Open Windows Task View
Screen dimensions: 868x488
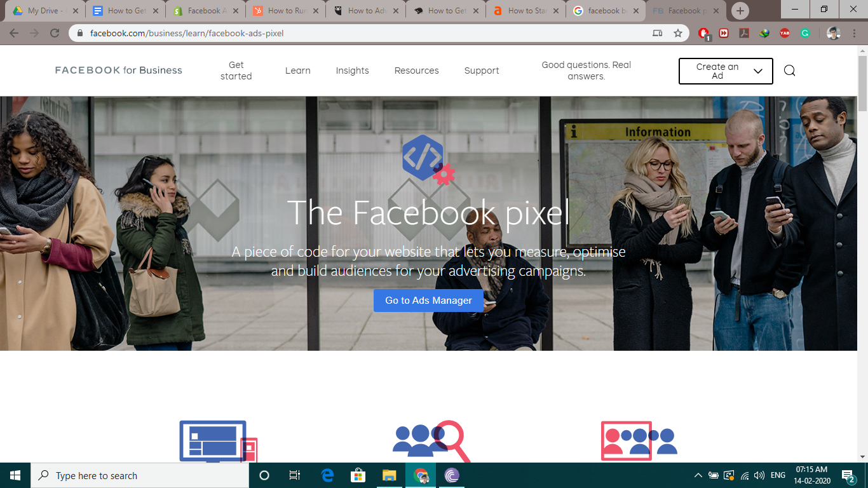click(294, 475)
